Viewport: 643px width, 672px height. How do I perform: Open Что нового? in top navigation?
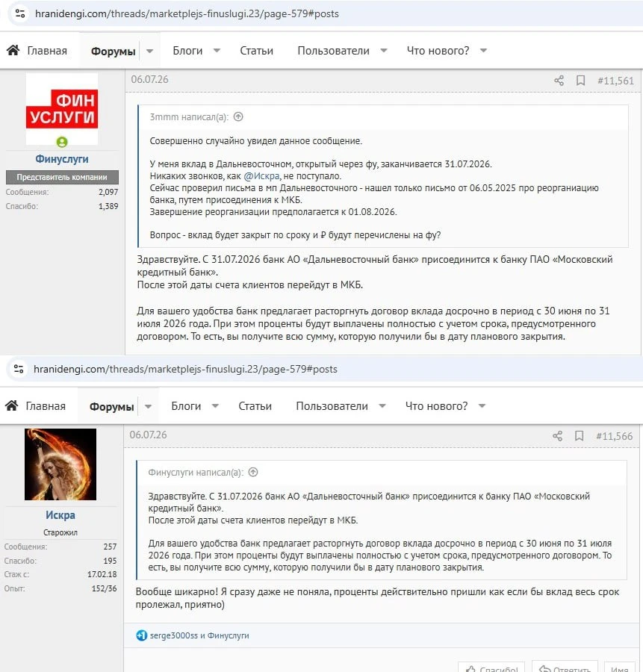point(438,51)
